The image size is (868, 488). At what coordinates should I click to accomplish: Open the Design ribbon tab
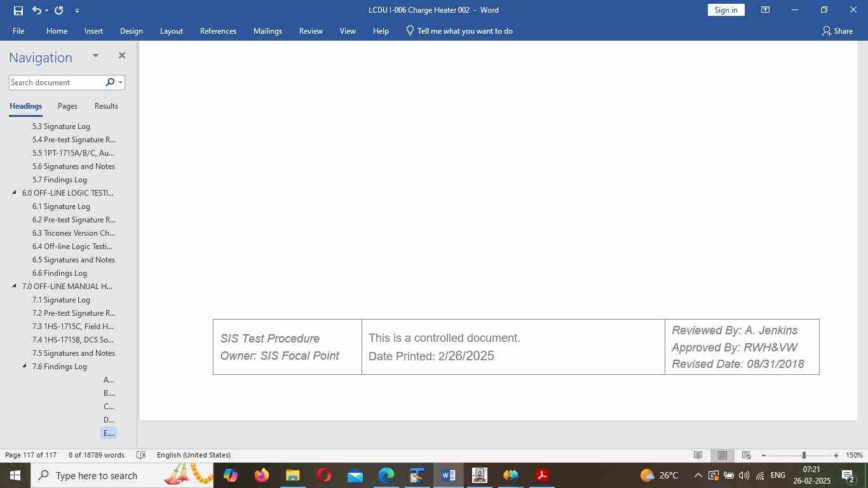[x=131, y=31]
